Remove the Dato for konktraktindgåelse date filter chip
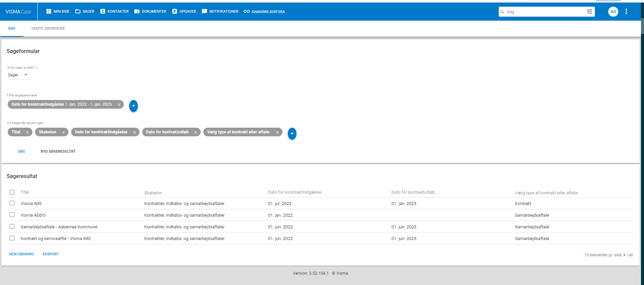 (x=119, y=105)
